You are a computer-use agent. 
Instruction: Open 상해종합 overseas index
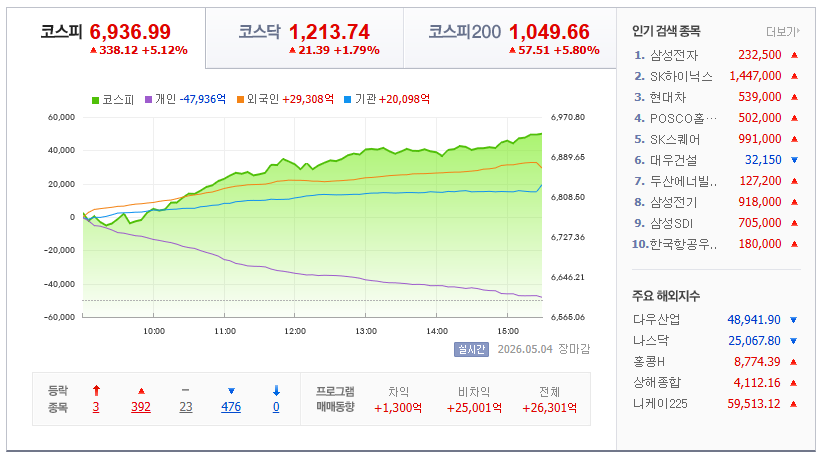click(x=657, y=383)
